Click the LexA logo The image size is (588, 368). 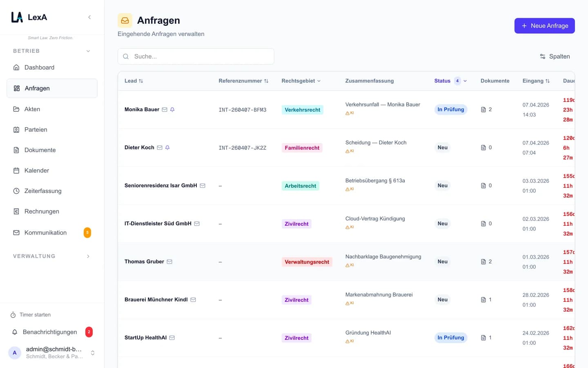point(29,17)
